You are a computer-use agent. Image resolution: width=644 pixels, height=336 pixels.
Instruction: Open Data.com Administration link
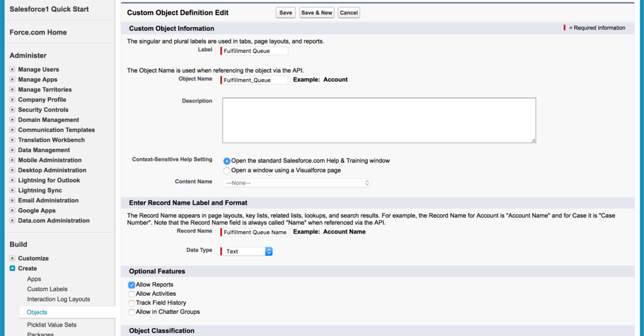pos(54,220)
